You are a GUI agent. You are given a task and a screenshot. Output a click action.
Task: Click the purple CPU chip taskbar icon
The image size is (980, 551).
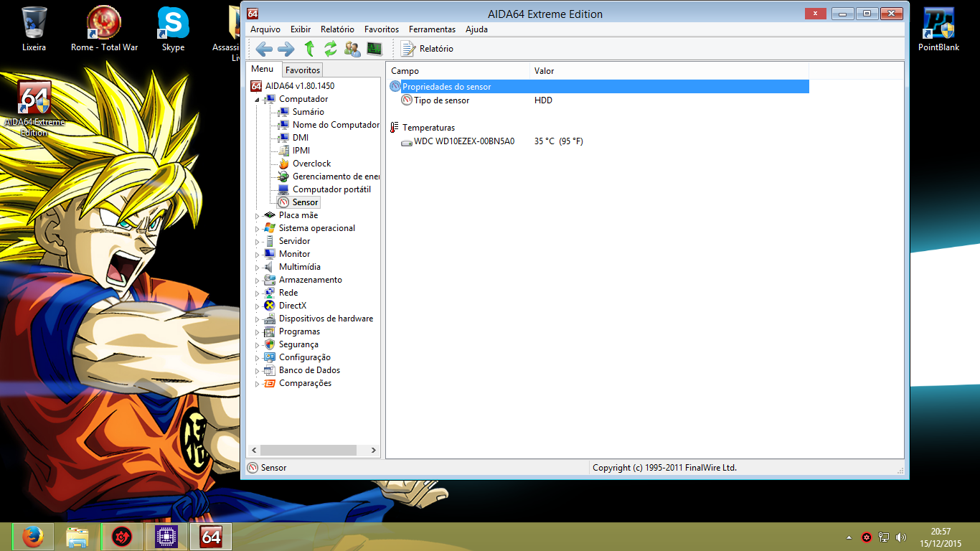click(x=166, y=537)
